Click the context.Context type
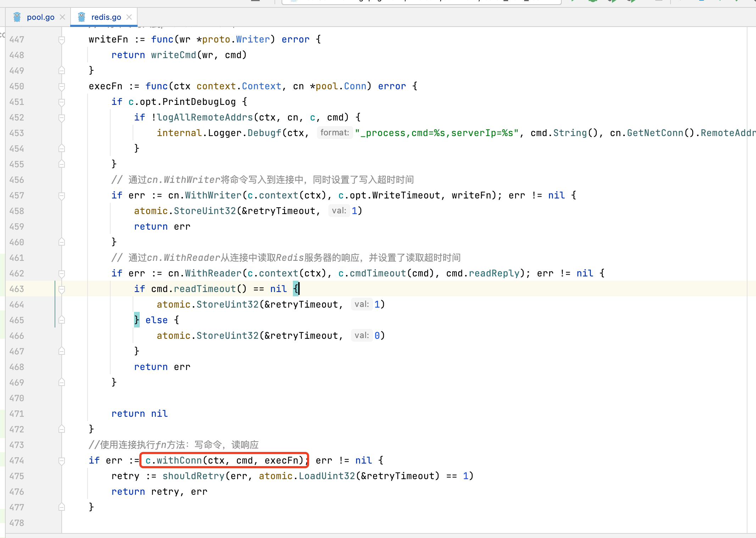Screen dimensions: 756x538 pos(239,86)
